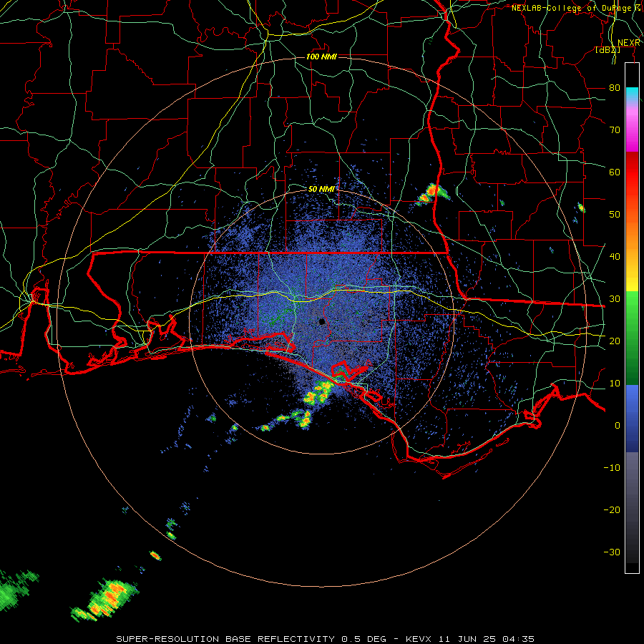Click "SUPER-RESOLUTION BASE REFLECTIVITY" in the bottom caption
The width and height of the screenshot is (644, 644).
click(x=225, y=639)
